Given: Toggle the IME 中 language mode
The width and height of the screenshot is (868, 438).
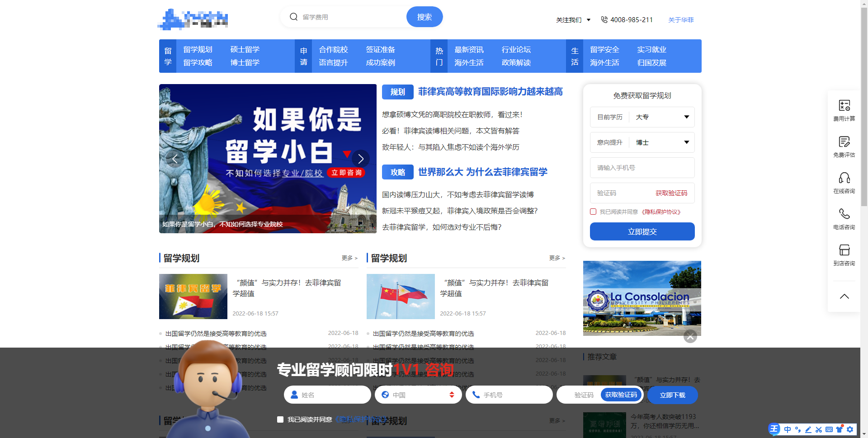Looking at the screenshot, I should tap(788, 429).
